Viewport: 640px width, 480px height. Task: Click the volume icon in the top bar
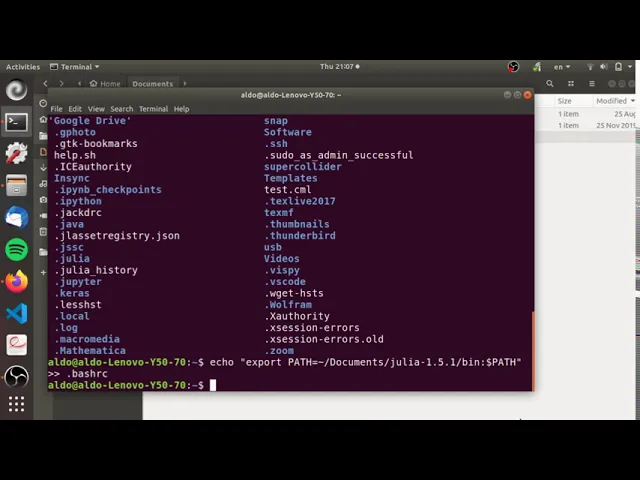coord(604,67)
